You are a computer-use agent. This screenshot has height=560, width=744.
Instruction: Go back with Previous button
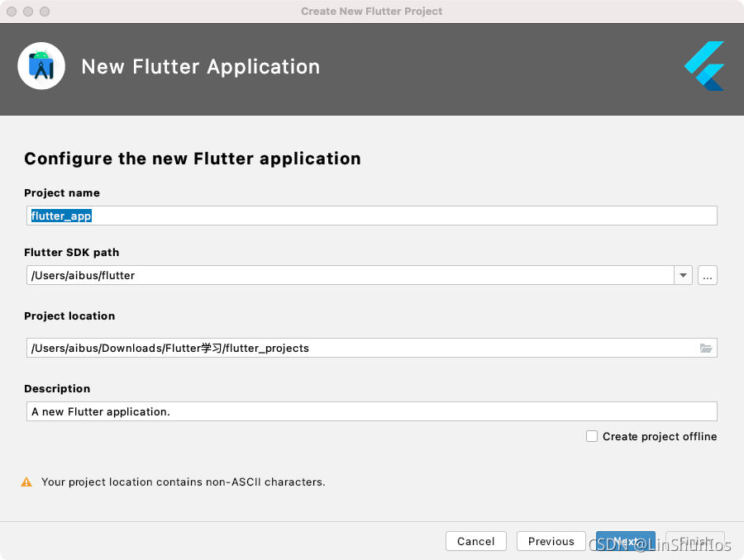551,541
